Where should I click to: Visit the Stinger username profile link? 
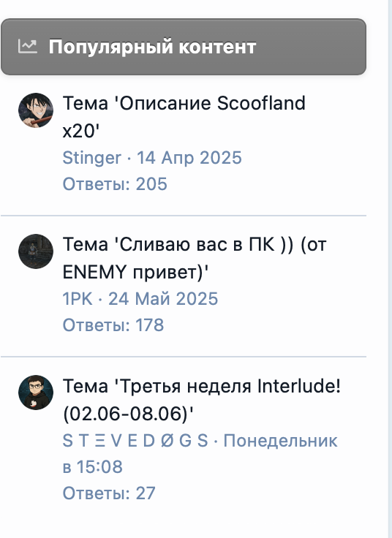coord(91,158)
